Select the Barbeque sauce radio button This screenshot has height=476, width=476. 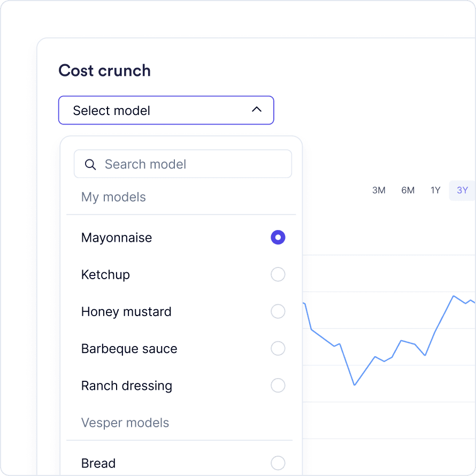278,349
